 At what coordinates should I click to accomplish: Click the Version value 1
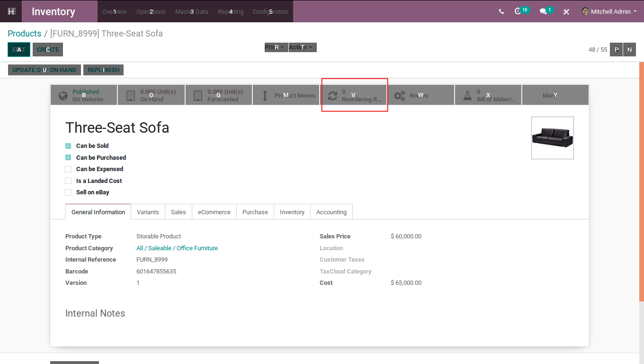(x=138, y=282)
